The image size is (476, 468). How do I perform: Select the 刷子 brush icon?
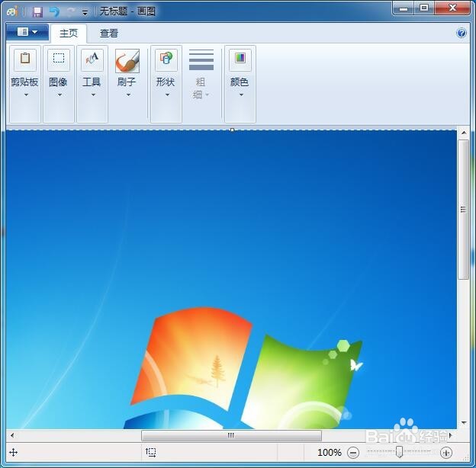click(x=127, y=61)
